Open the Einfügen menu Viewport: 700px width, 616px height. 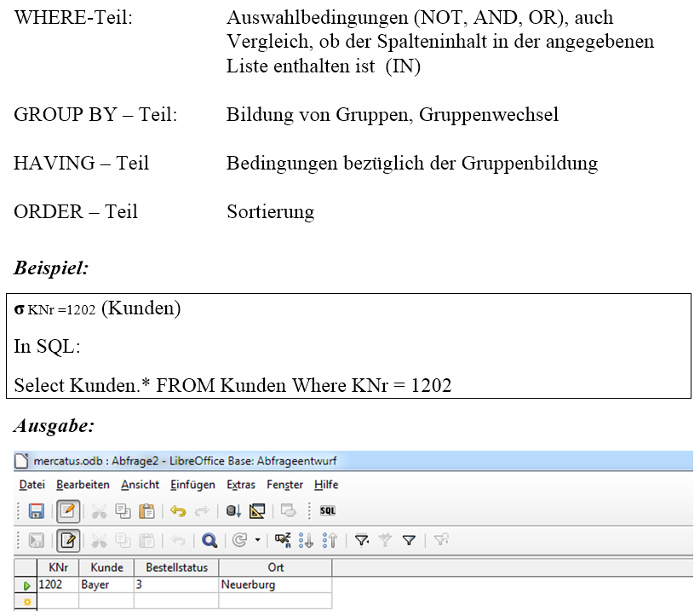[x=192, y=484]
